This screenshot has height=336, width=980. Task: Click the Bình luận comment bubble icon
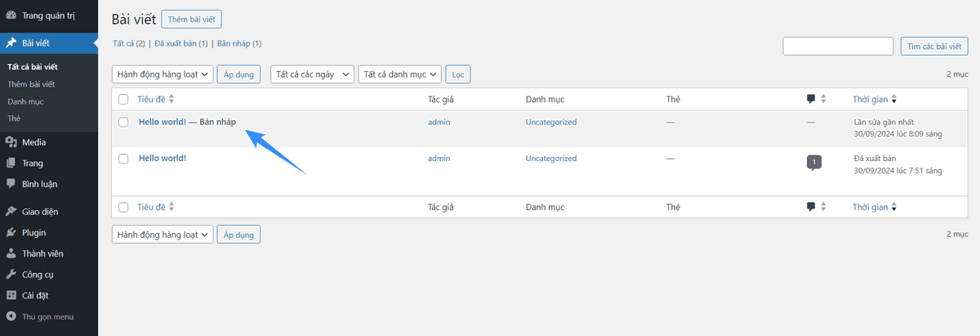click(x=11, y=184)
